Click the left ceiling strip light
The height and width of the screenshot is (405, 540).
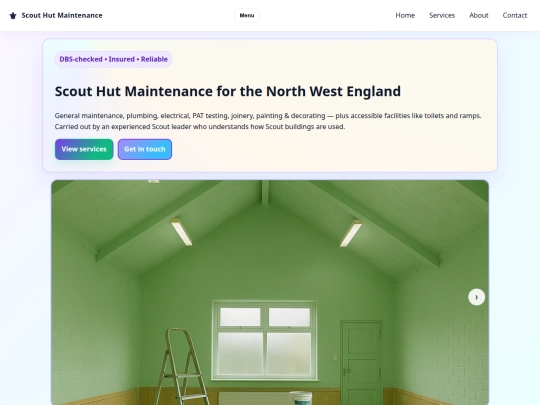click(181, 232)
